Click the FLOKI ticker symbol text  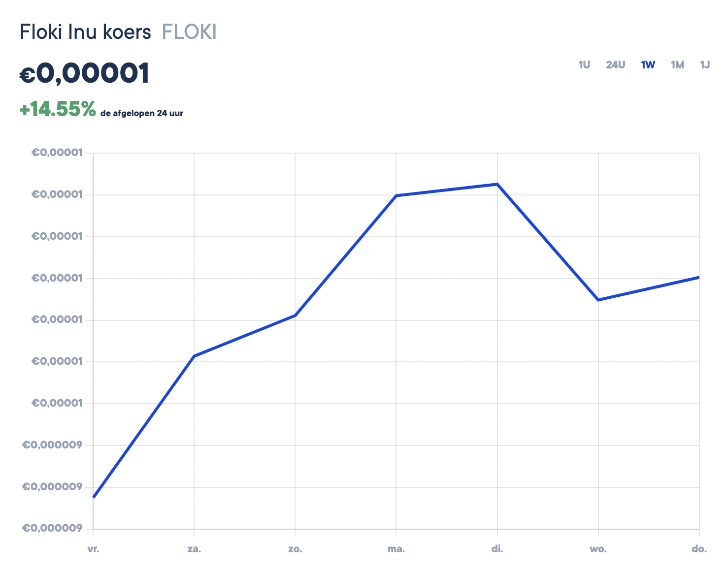coord(189,32)
